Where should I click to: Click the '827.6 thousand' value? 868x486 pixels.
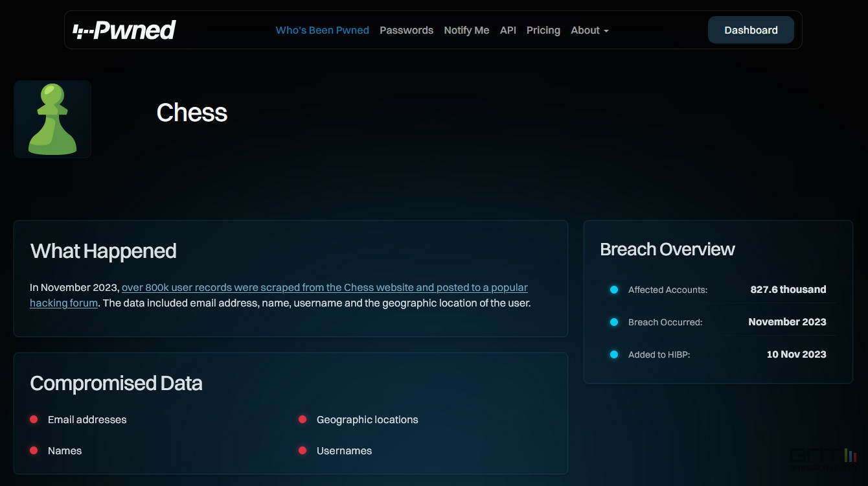pyautogui.click(x=788, y=290)
